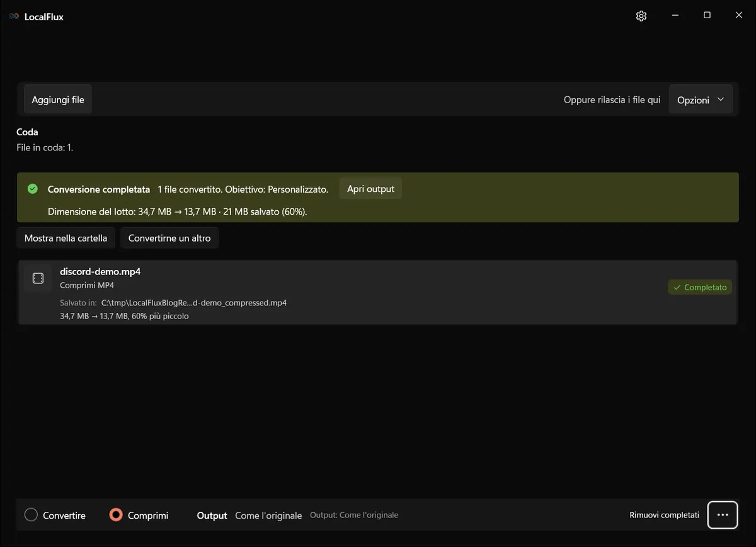Click the 'Oppure rilascia i file qui' text
Screen dimensions: 756x547
[612, 100]
